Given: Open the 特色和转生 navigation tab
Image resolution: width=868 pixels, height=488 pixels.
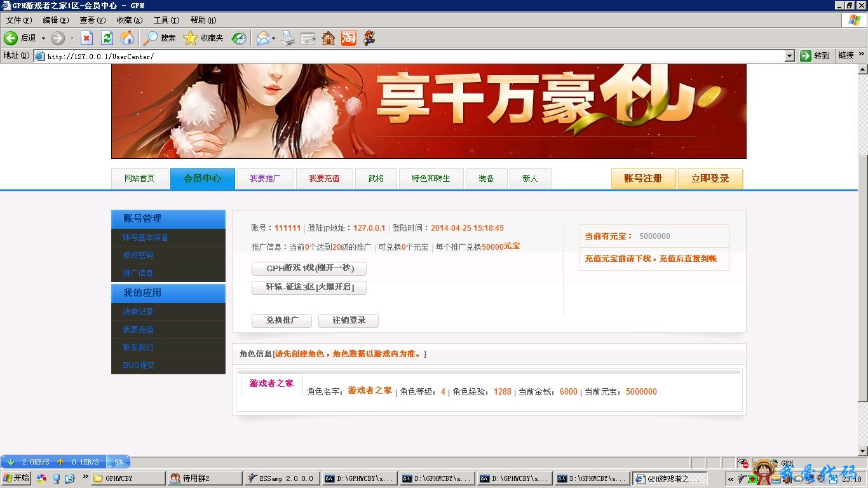Looking at the screenshot, I should tap(431, 179).
